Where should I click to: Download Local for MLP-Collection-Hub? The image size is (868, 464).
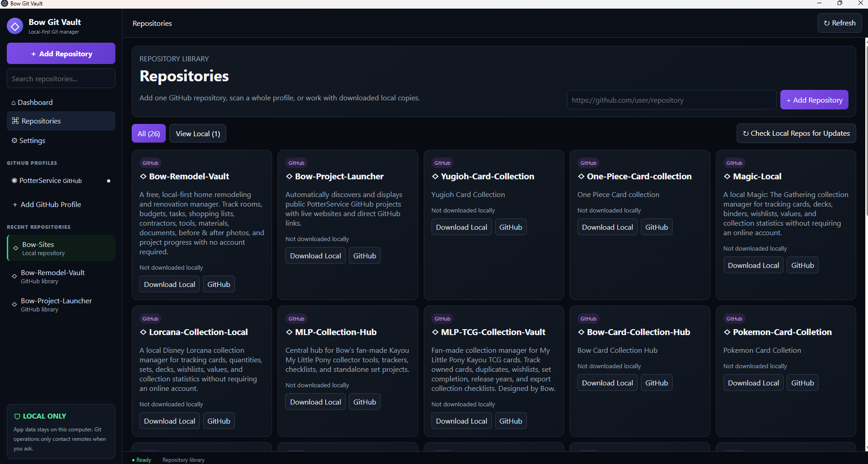(x=315, y=402)
